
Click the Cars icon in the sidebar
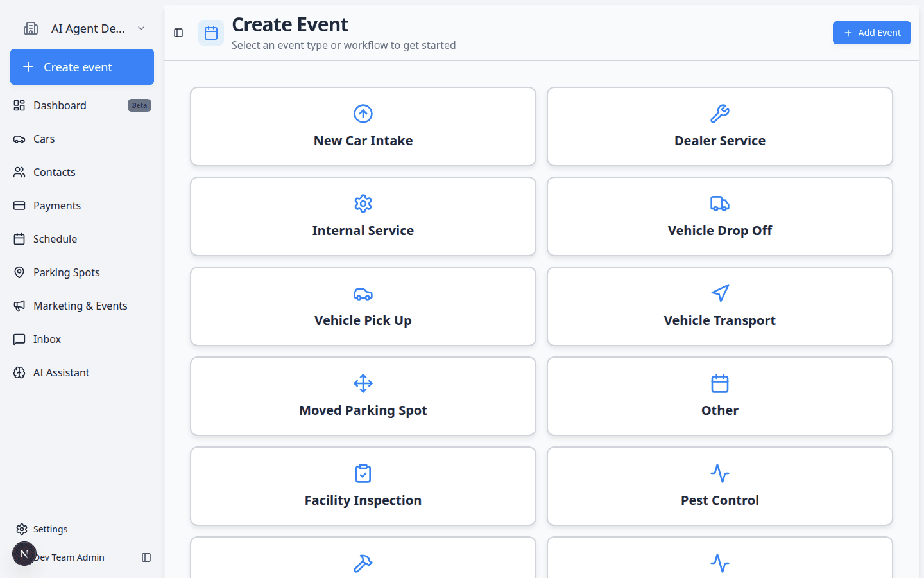point(19,139)
